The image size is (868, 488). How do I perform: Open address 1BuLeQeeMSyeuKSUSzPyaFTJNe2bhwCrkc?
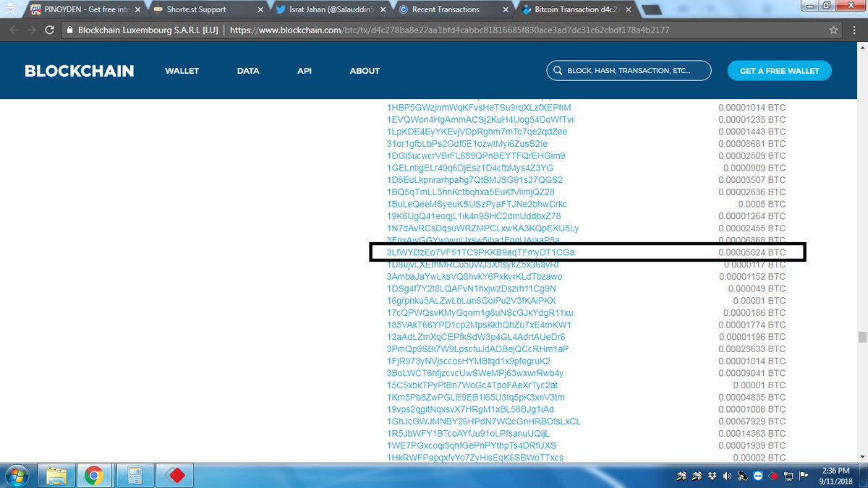477,204
